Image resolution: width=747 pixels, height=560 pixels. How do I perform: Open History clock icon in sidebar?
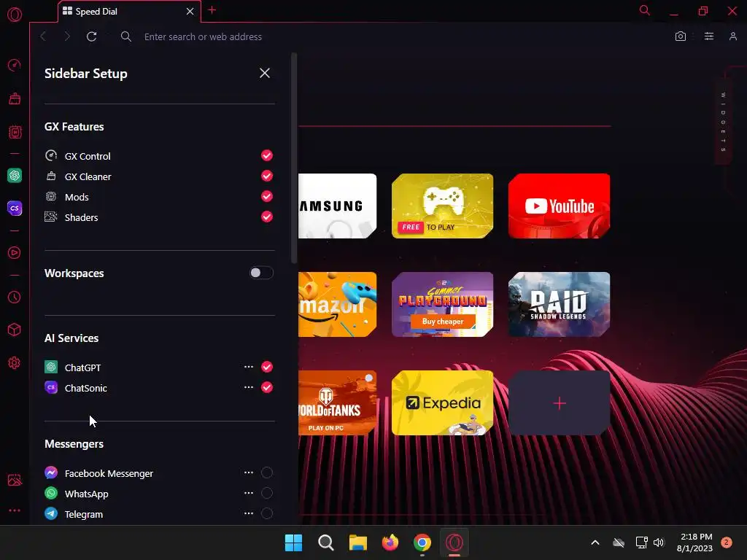(x=15, y=297)
